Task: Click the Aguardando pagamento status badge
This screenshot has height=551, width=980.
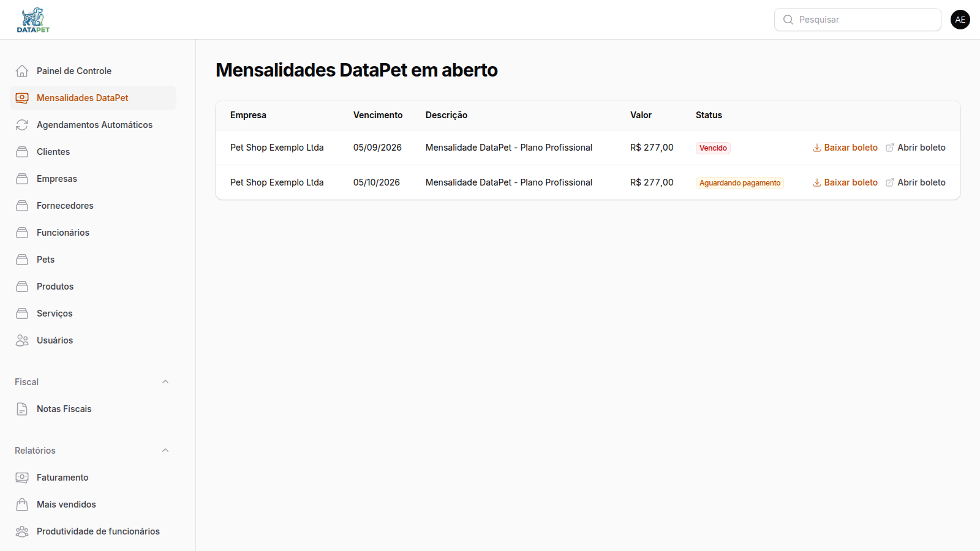Action: click(740, 183)
